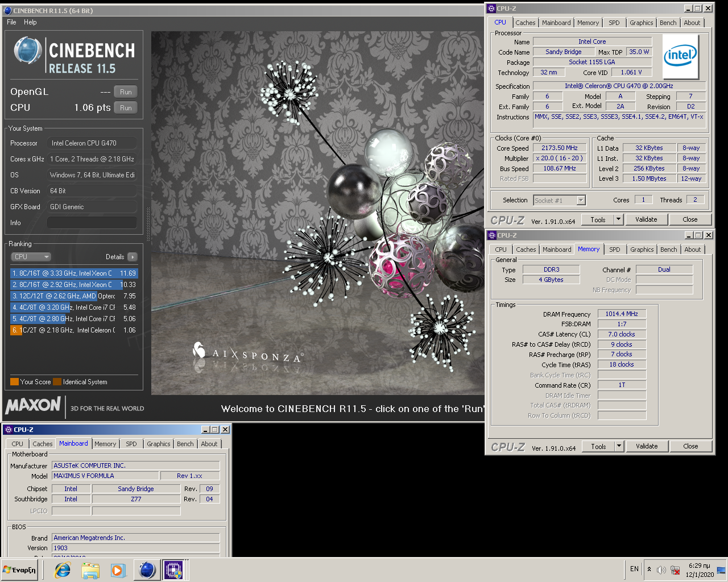Open Socket #1 selection dropdown
The image size is (728, 582).
[560, 200]
